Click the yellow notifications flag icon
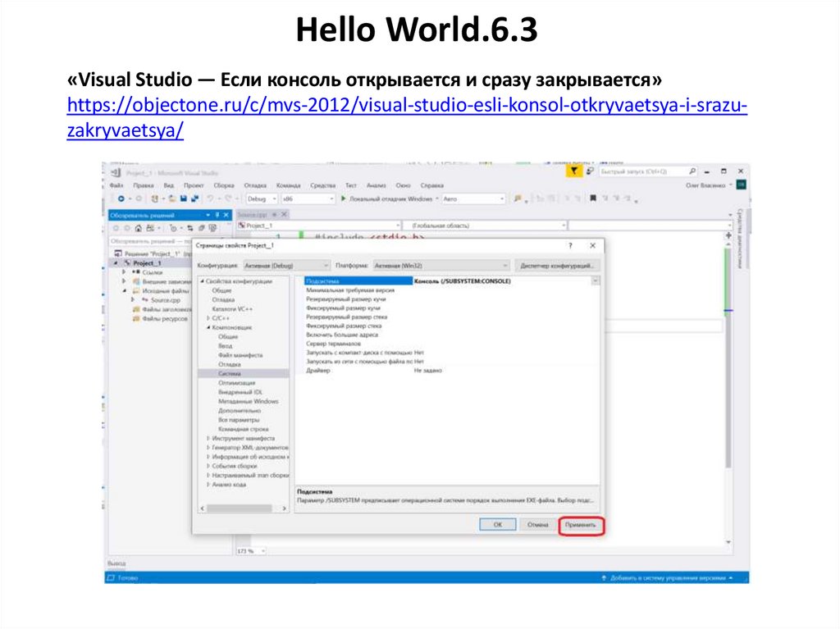Screen dimensions: 840x629 click(573, 171)
